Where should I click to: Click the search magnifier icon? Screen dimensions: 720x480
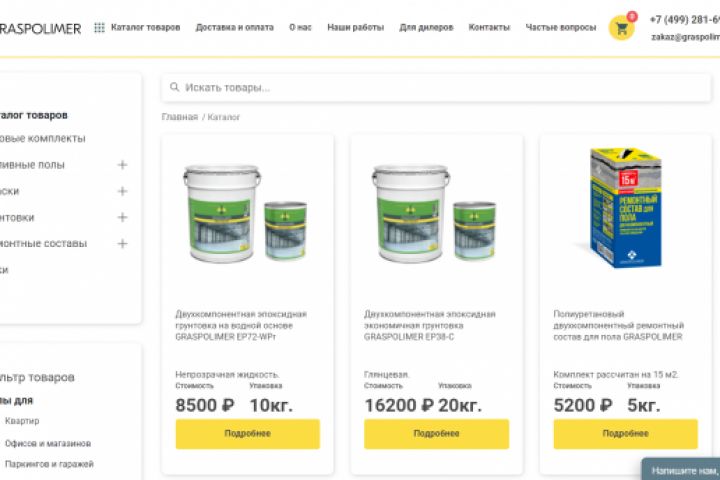[x=175, y=88]
